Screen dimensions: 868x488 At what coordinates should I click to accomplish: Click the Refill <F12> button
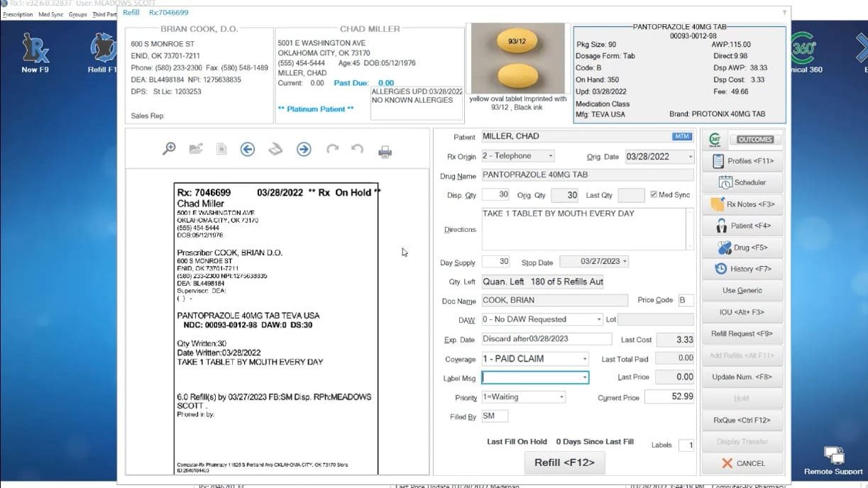point(565,462)
